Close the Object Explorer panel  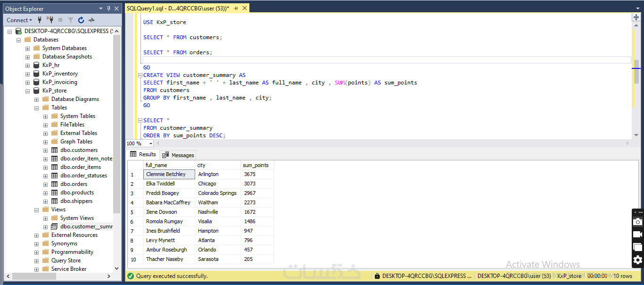(x=117, y=8)
